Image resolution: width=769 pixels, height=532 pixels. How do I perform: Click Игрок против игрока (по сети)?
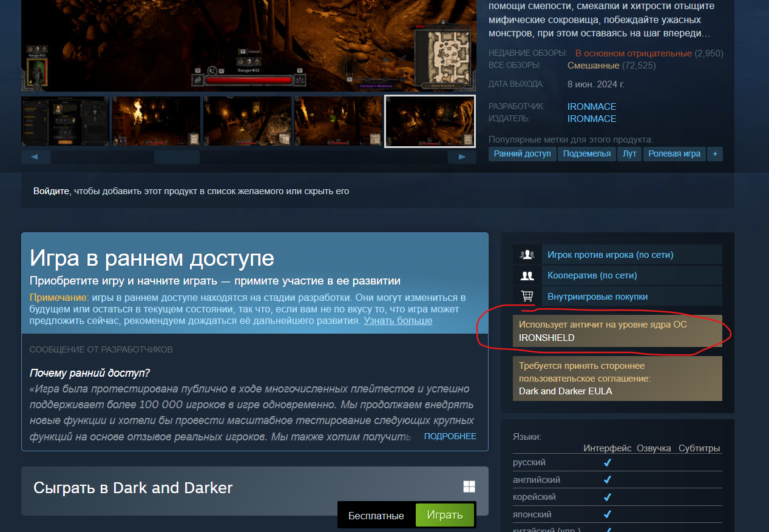coord(610,255)
